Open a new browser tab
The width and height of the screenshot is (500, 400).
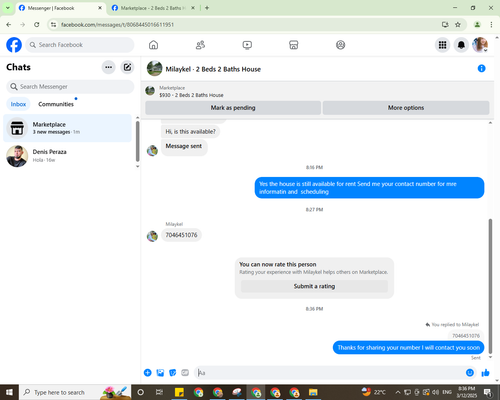pyautogui.click(x=207, y=8)
